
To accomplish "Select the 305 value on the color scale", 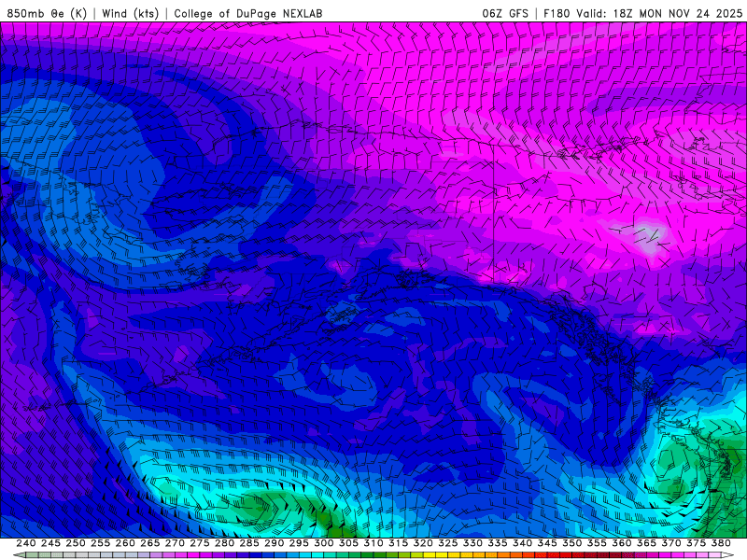I will click(348, 543).
